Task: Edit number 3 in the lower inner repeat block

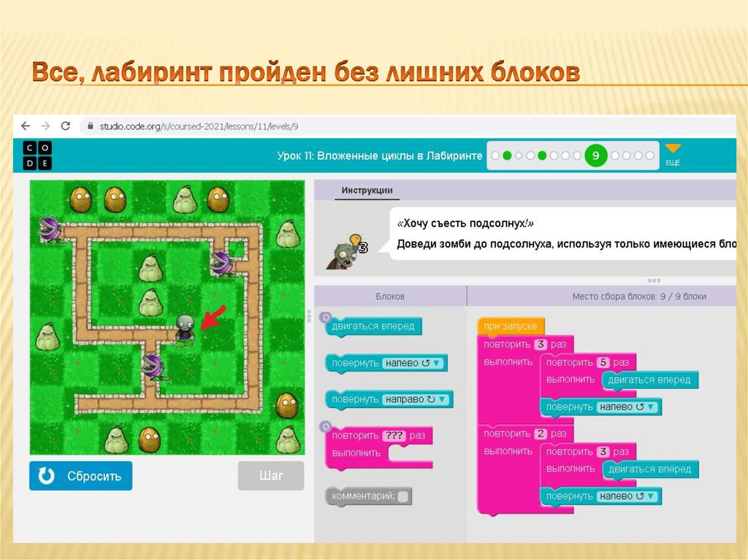Action: click(x=603, y=452)
